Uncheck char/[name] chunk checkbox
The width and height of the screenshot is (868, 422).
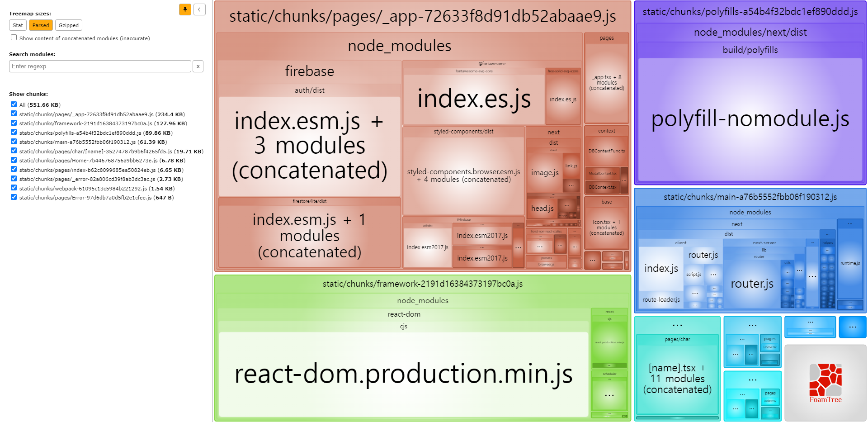tap(14, 151)
